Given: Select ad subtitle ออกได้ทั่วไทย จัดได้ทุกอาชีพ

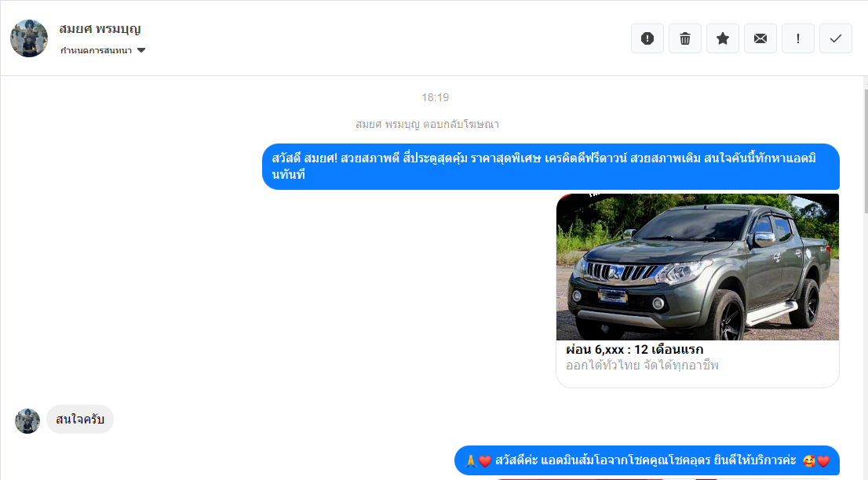Looking at the screenshot, I should [x=642, y=365].
